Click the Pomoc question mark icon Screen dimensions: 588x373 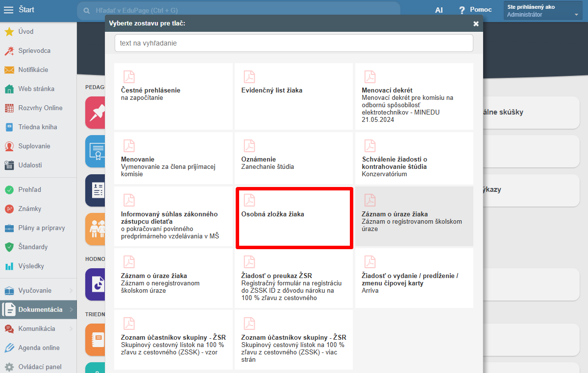click(x=462, y=10)
